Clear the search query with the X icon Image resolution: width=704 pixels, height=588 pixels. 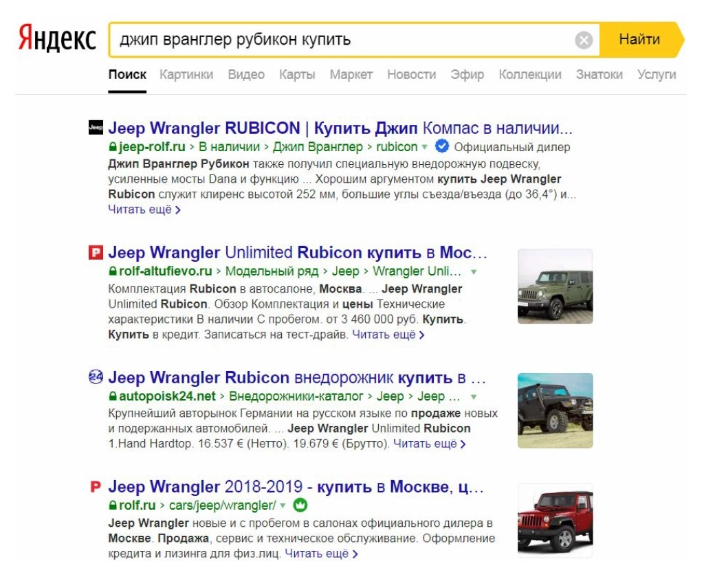pos(584,41)
